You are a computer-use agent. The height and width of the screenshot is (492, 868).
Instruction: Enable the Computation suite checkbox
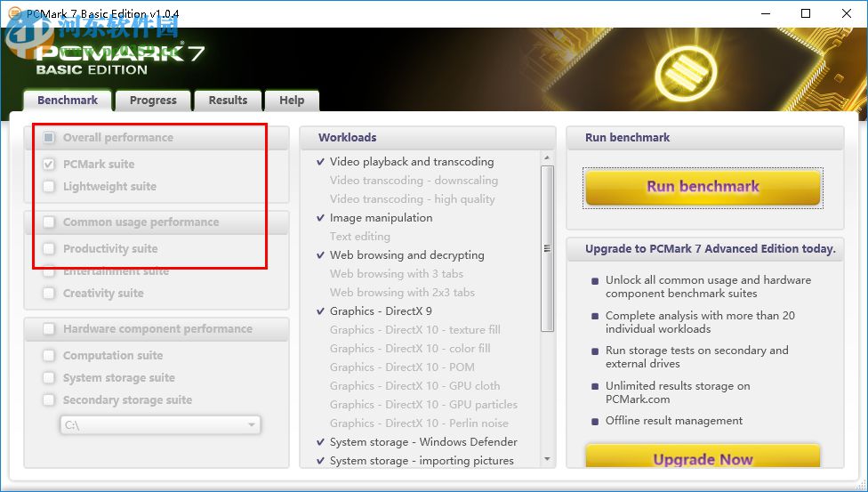click(x=49, y=355)
